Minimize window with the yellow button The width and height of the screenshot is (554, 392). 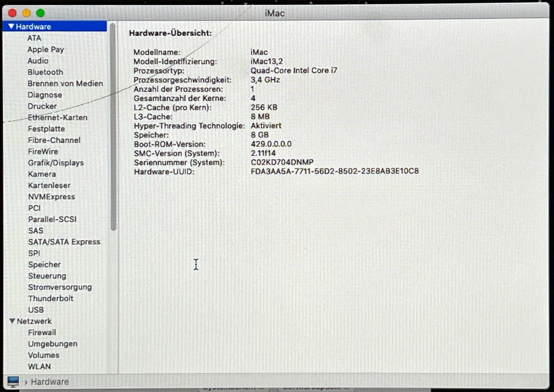[26, 13]
